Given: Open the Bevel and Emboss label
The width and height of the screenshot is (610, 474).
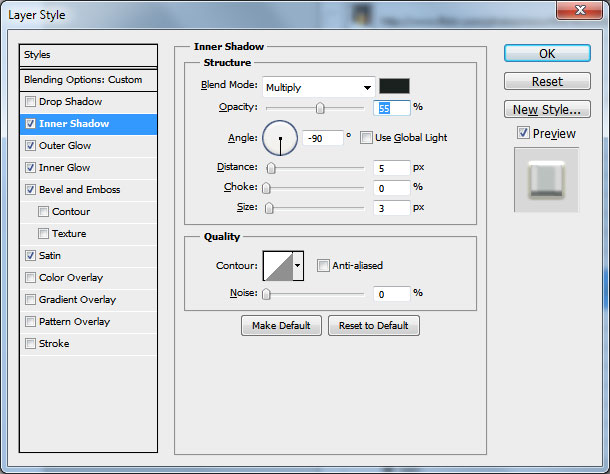Looking at the screenshot, I should 80,190.
